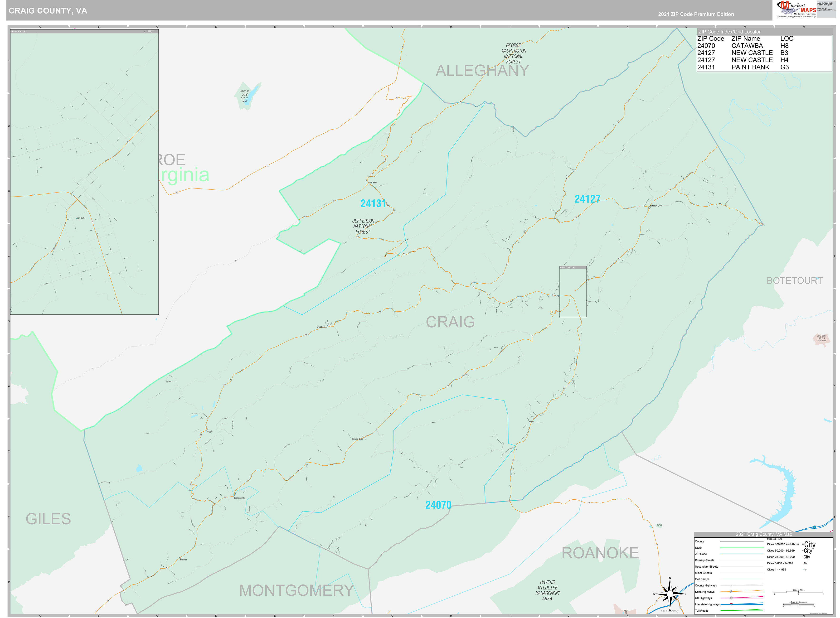Click the Scale in Miles bar

pyautogui.click(x=799, y=593)
